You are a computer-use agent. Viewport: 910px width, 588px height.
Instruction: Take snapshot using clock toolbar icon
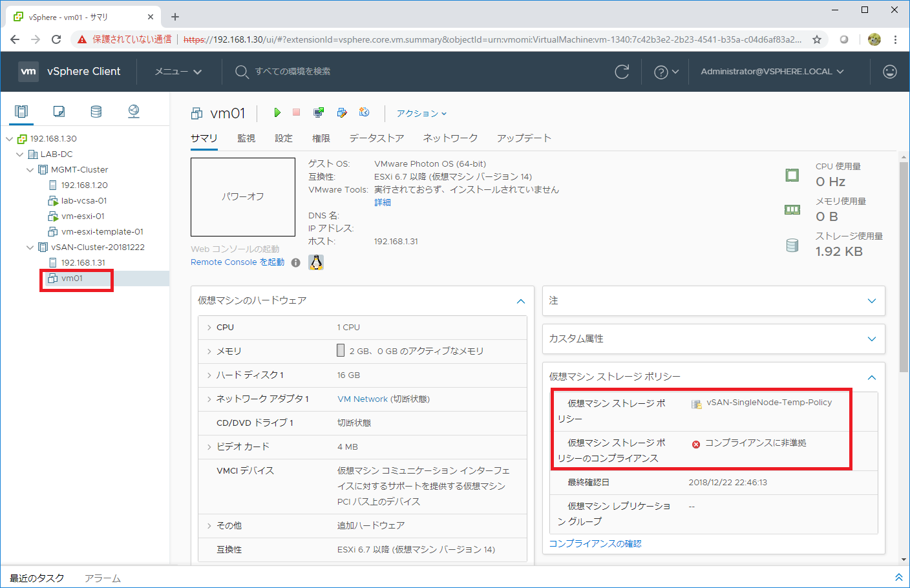pyautogui.click(x=365, y=112)
